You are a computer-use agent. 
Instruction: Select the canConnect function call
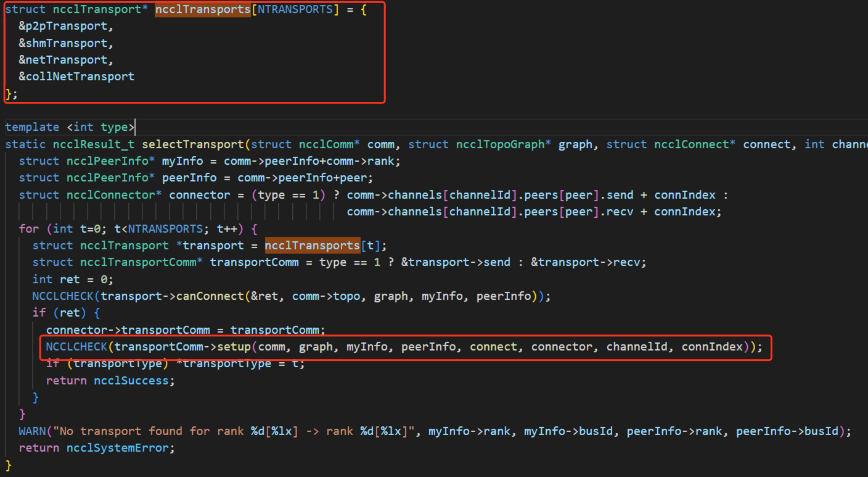203,296
